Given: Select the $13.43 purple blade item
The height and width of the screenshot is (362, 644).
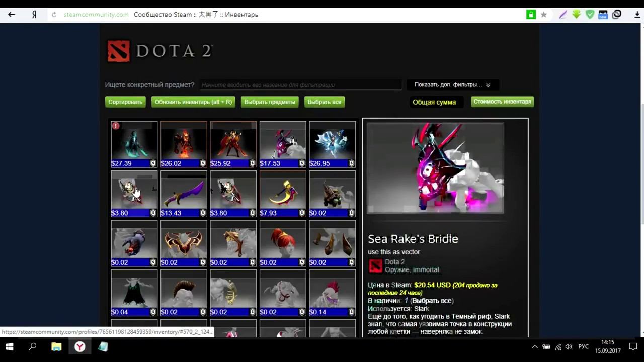Looking at the screenshot, I should tap(184, 194).
